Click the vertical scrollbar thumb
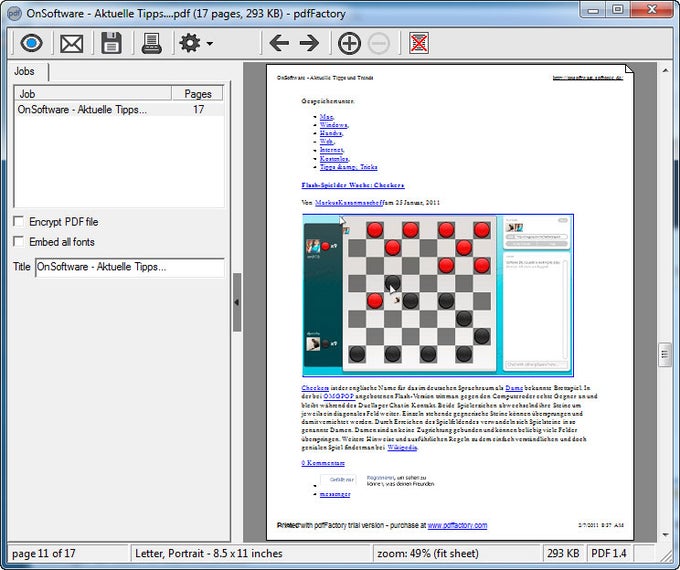The image size is (680, 570). click(665, 354)
